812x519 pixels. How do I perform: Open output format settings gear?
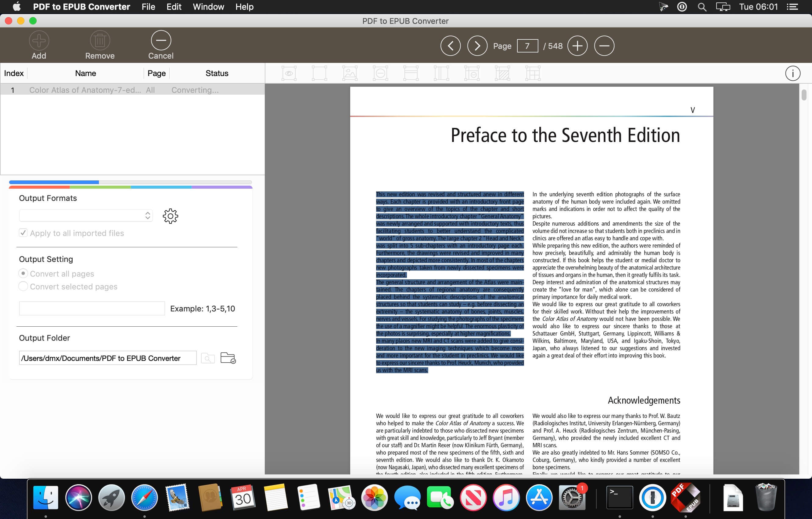[170, 216]
